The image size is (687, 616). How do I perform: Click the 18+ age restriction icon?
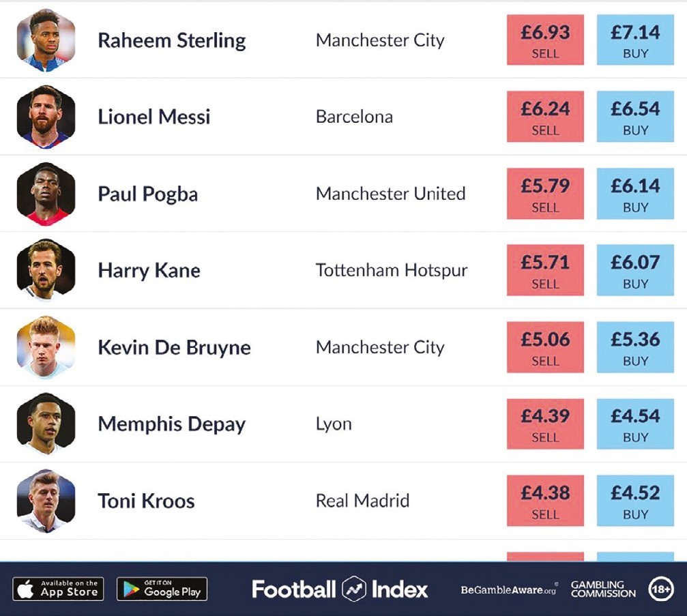660,589
